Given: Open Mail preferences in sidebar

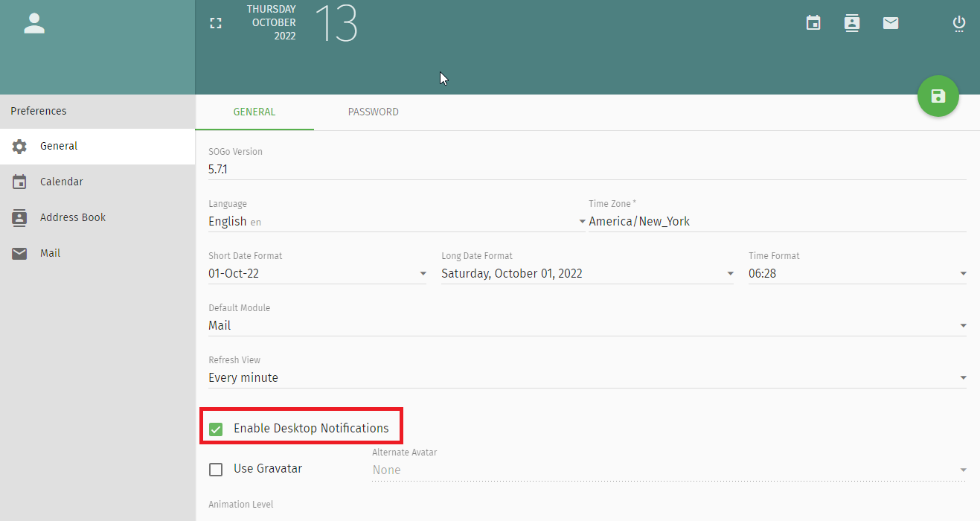Looking at the screenshot, I should click(x=97, y=254).
